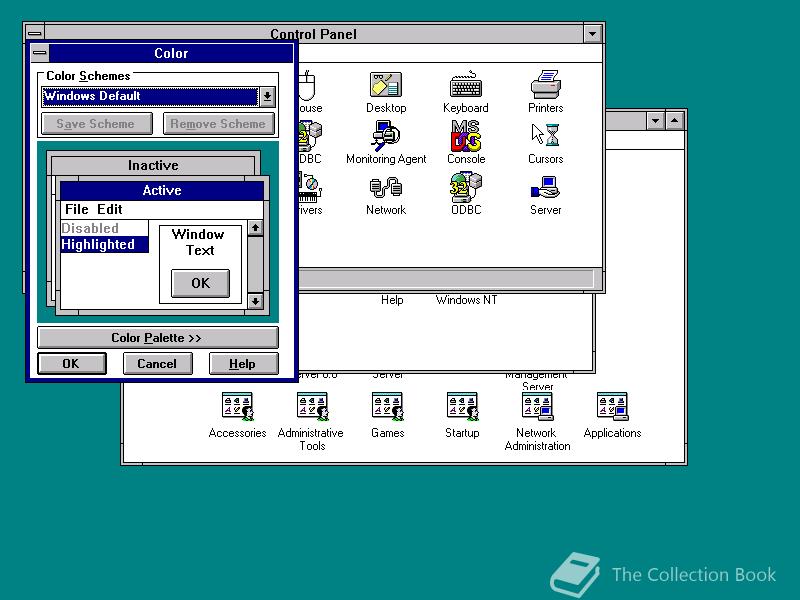Open the Network icon in Control Panel
This screenshot has height=600, width=800.
click(386, 195)
